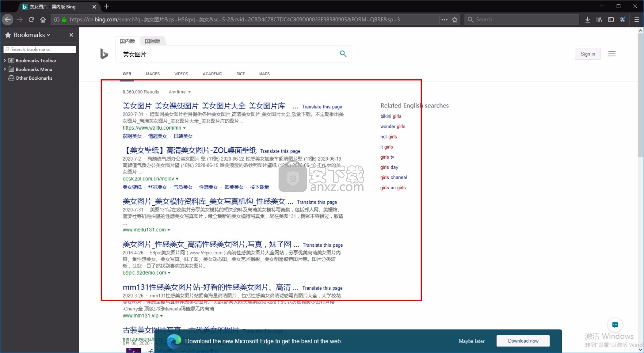This screenshot has height=353, width=644.
Task: Select the ACADEMIC search tab
Action: (x=212, y=74)
